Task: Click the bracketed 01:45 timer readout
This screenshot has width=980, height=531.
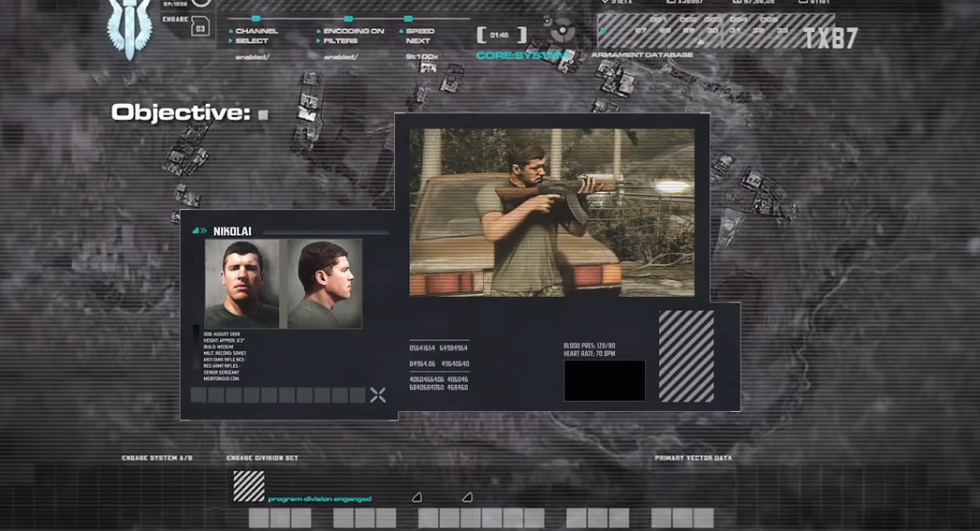Action: click(x=501, y=36)
